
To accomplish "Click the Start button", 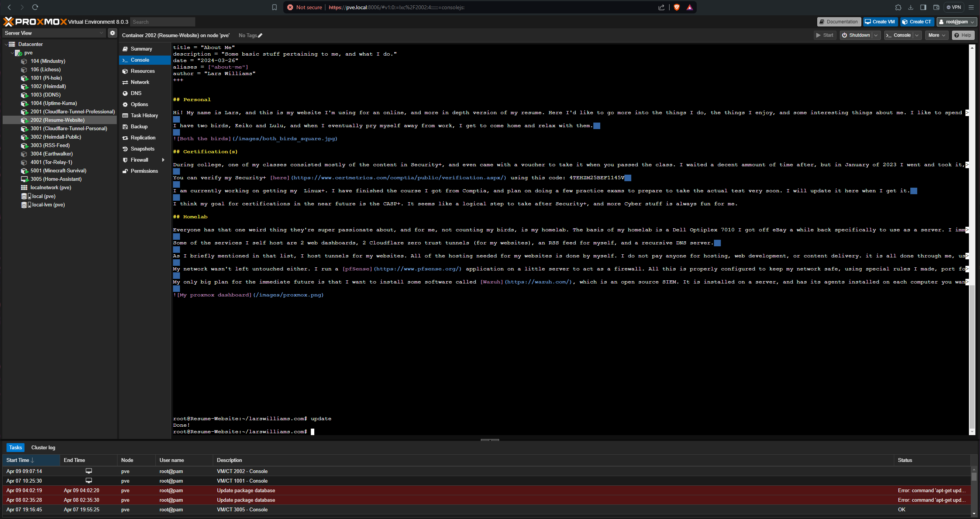I will click(x=825, y=35).
